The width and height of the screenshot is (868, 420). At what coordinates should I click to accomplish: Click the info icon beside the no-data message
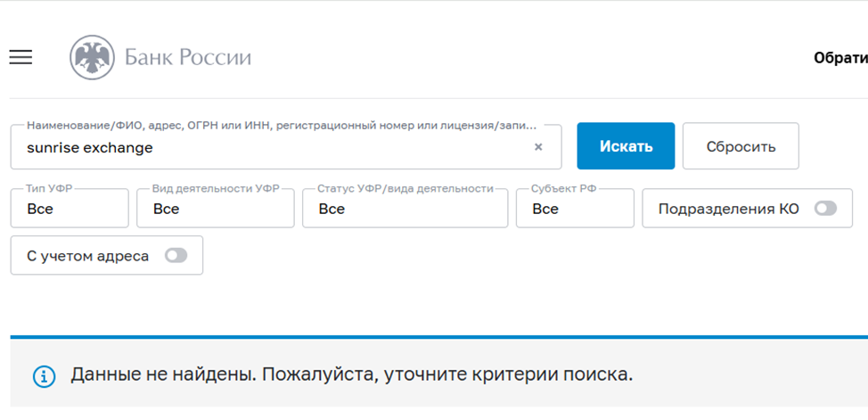coord(44,375)
